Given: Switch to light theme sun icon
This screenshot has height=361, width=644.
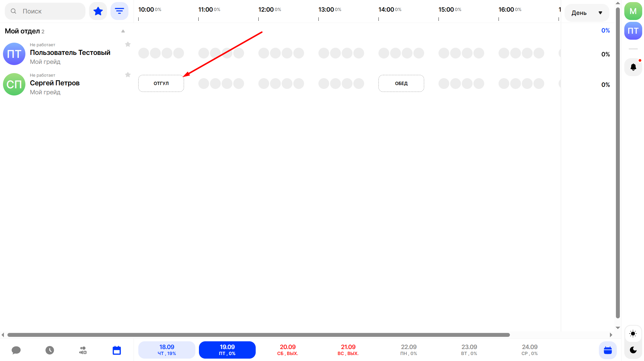Looking at the screenshot, I should [x=633, y=334].
